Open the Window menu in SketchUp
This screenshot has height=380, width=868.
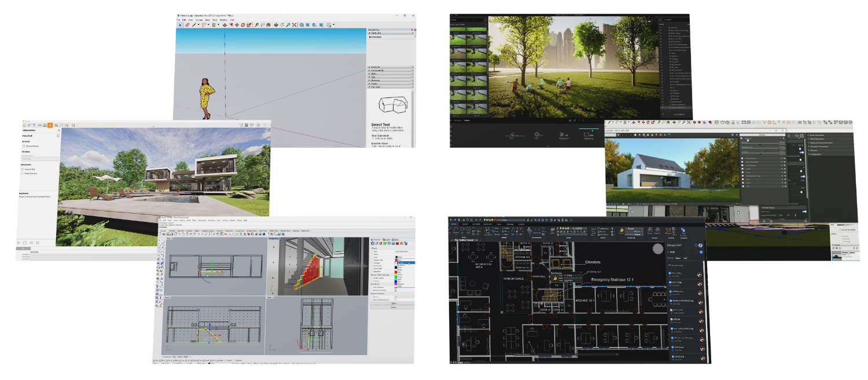[223, 20]
